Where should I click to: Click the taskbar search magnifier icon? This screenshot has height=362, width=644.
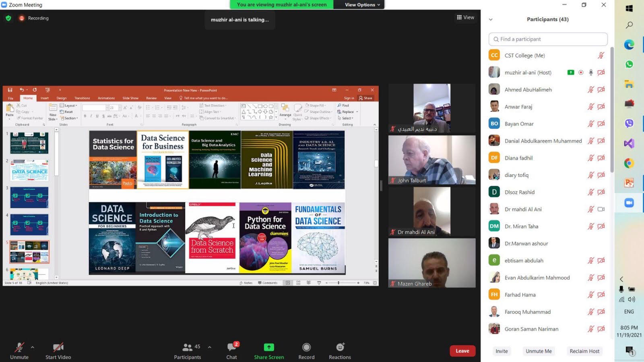629,25
